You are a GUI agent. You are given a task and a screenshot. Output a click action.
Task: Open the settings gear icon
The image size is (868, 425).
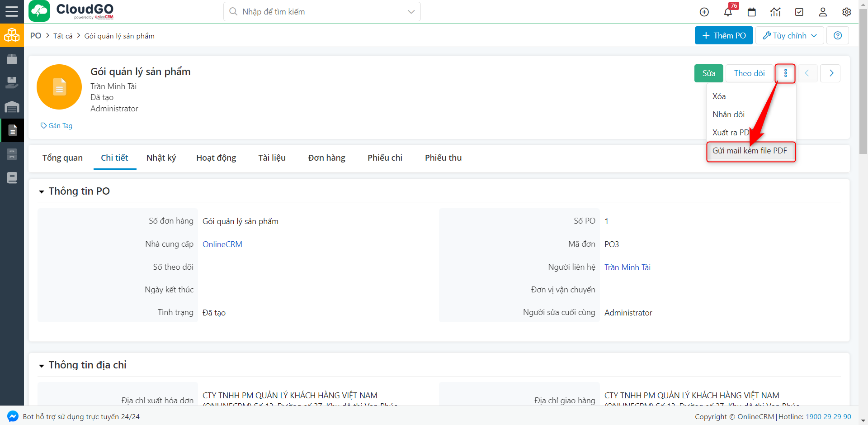click(846, 12)
